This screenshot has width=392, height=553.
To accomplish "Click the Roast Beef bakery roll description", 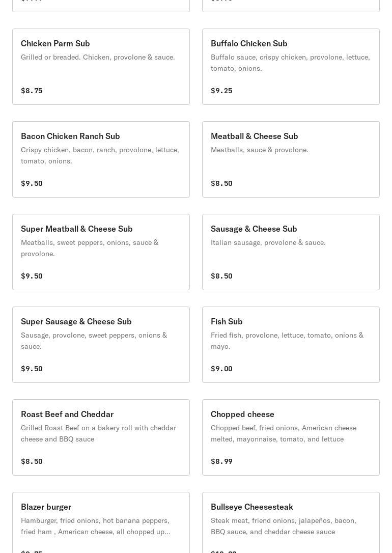I will 98,433.
